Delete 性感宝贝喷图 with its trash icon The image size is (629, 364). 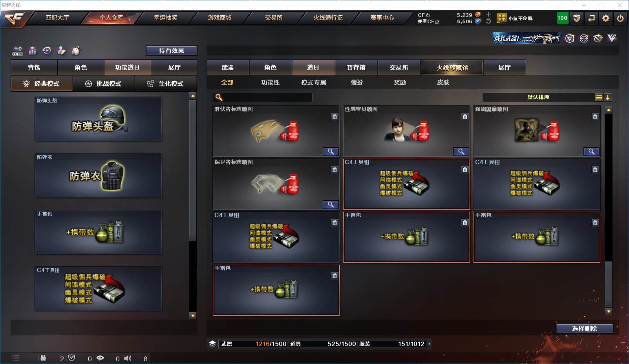465,117
